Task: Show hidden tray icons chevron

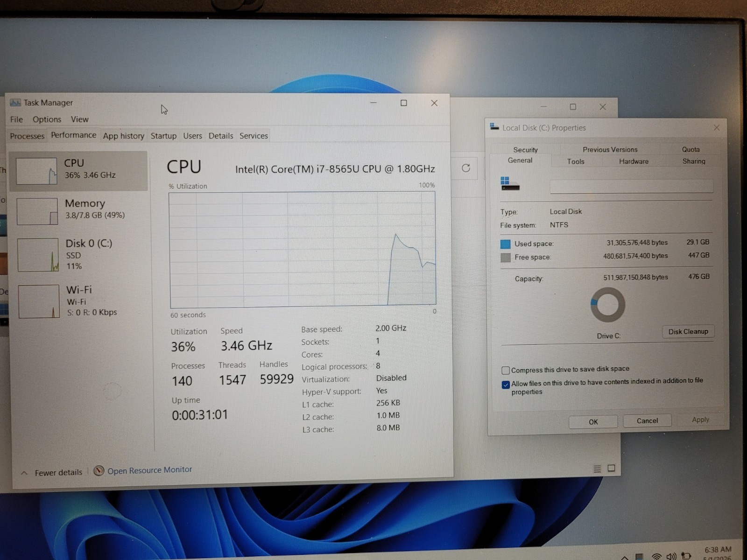Action: point(625,557)
